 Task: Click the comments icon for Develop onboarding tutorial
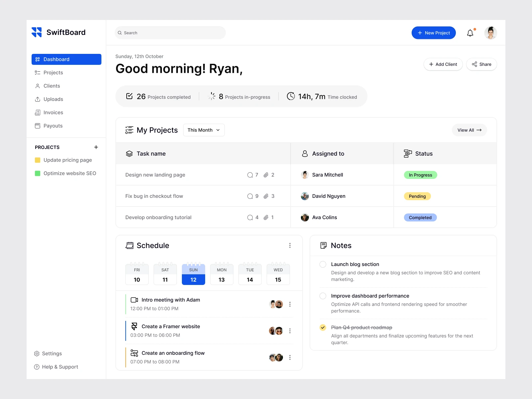tap(250, 217)
